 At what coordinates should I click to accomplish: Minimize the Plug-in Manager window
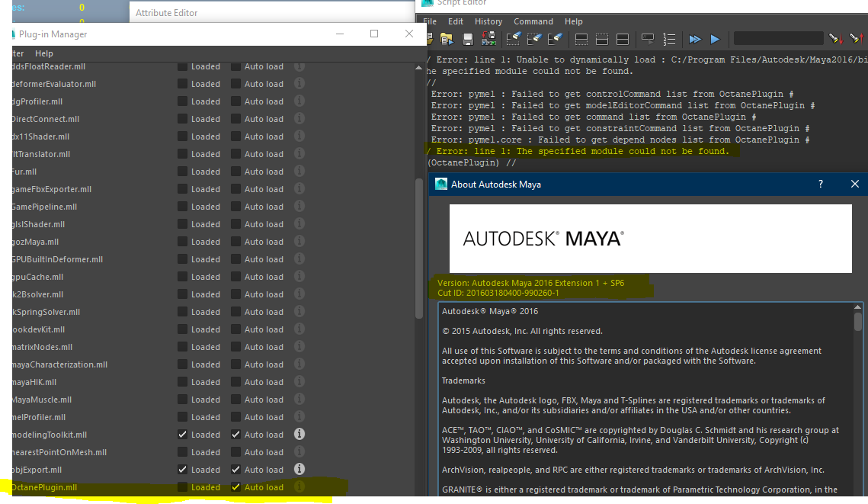tap(340, 34)
